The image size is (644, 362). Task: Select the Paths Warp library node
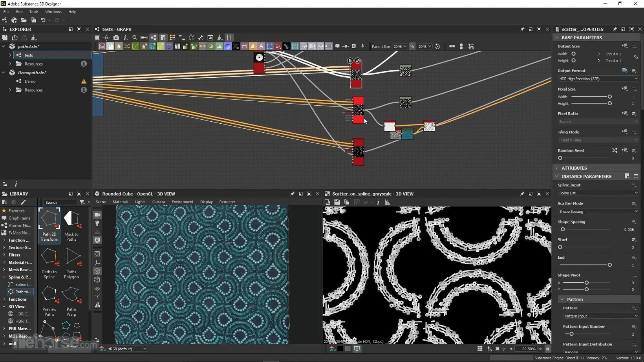[x=71, y=301]
